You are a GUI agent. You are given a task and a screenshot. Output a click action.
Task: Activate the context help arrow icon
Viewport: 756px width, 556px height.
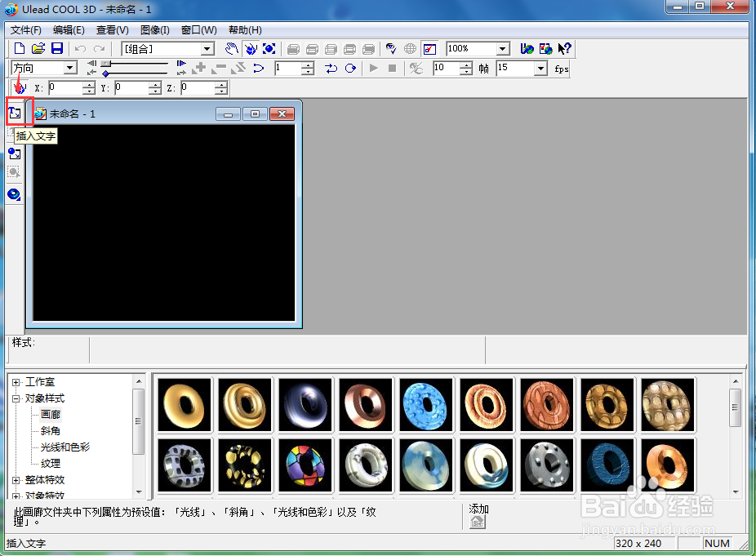coord(564,49)
